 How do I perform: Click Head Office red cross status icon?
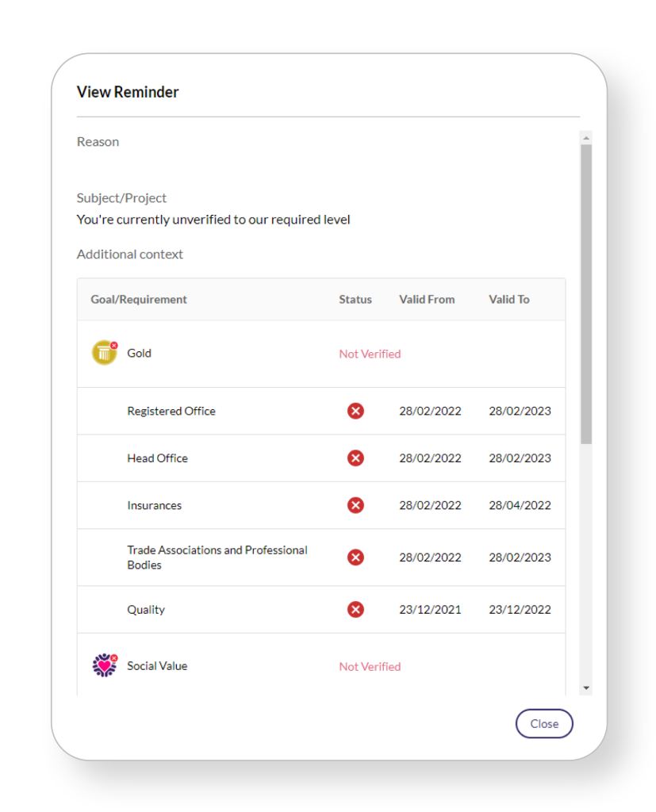(355, 458)
